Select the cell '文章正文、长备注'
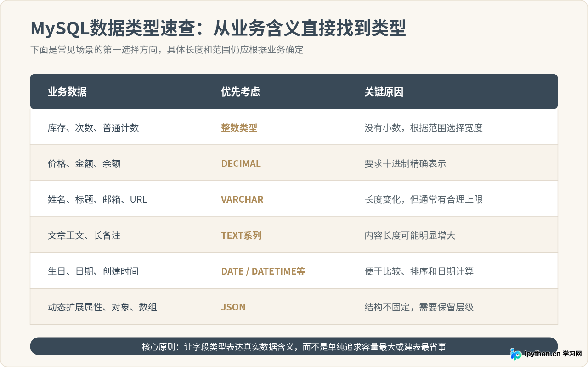 [84, 235]
